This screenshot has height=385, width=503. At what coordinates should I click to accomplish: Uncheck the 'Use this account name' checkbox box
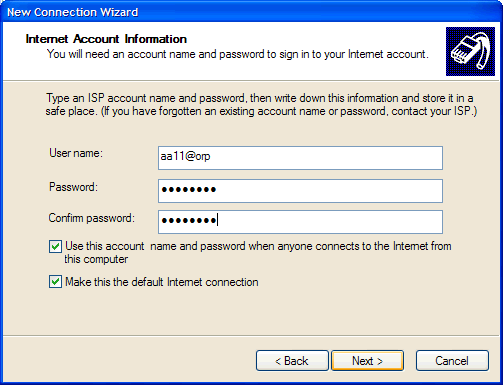point(55,247)
